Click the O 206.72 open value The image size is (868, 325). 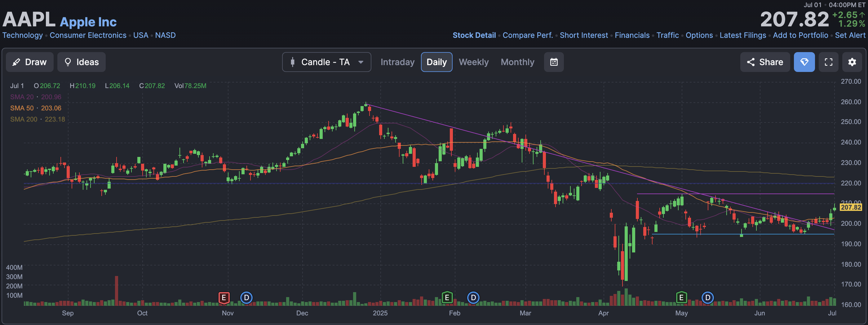47,86
